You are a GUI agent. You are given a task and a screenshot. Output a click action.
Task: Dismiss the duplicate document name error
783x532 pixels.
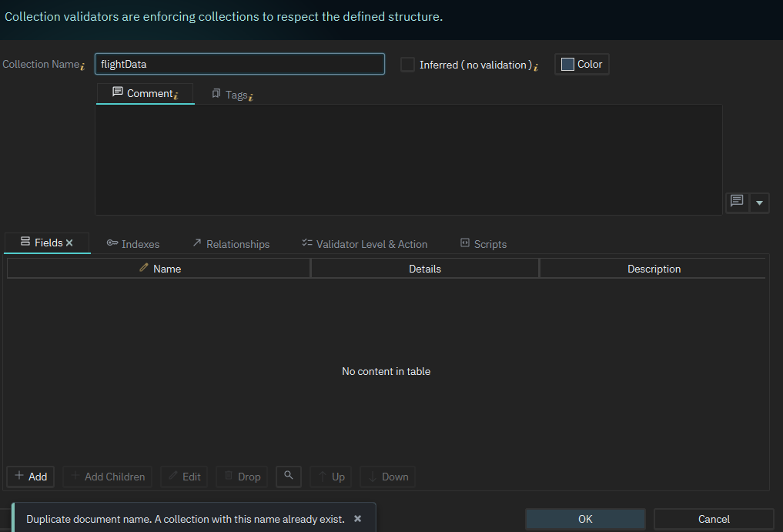click(x=357, y=519)
